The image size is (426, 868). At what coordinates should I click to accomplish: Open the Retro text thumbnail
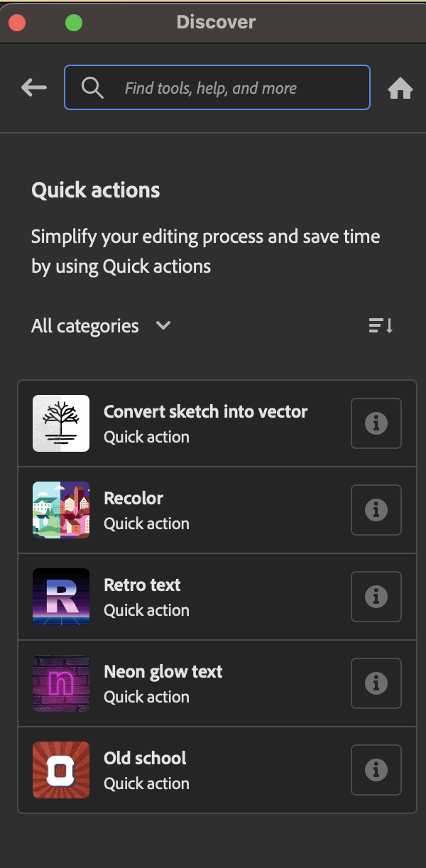click(x=61, y=597)
